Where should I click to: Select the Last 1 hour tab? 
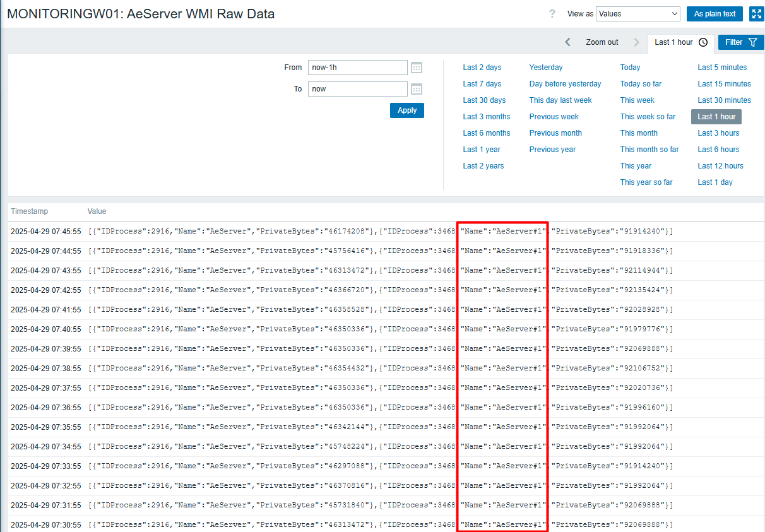(673, 42)
